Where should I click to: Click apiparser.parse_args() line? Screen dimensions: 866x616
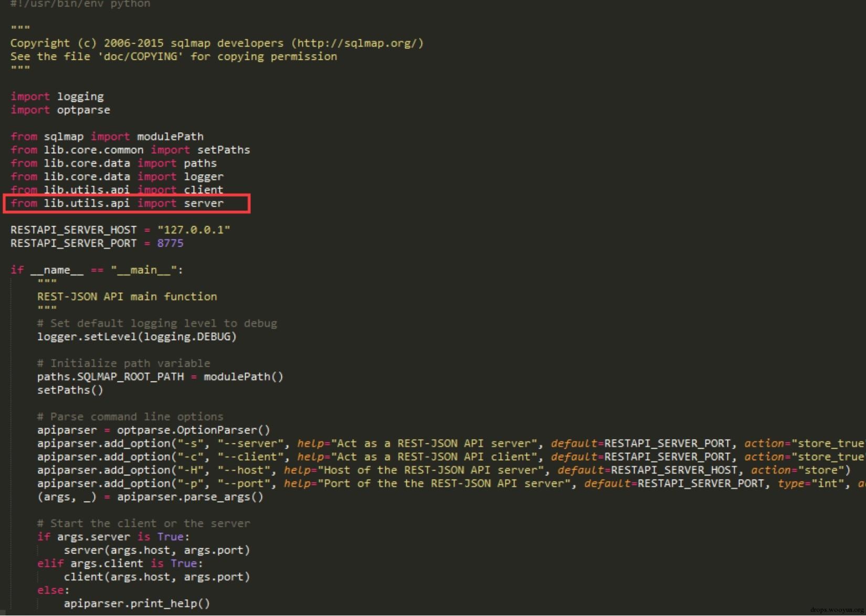point(150,496)
